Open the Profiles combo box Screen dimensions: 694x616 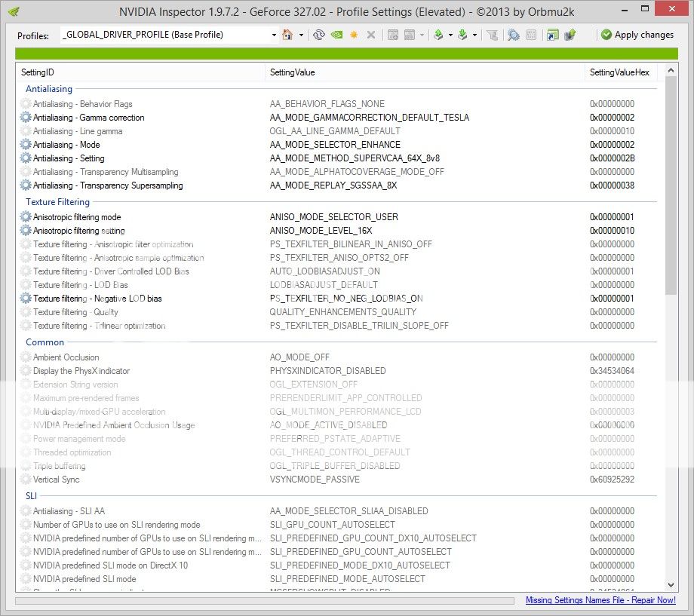[170, 35]
